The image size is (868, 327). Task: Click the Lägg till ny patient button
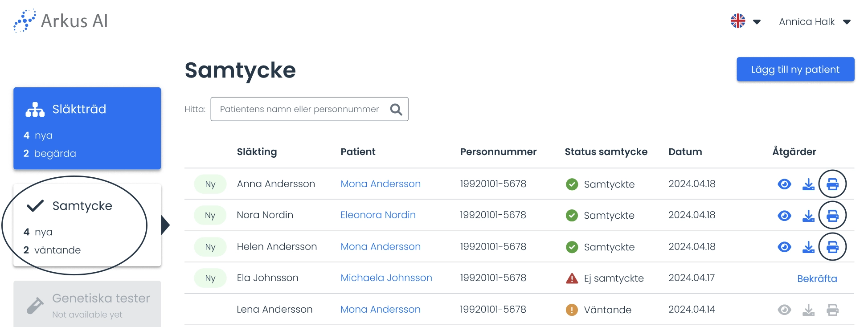795,69
